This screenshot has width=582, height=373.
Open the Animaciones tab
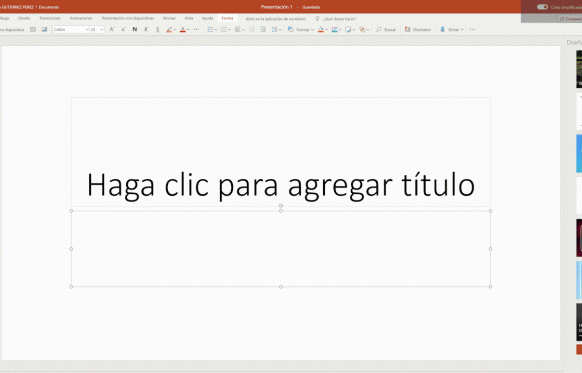click(x=81, y=18)
